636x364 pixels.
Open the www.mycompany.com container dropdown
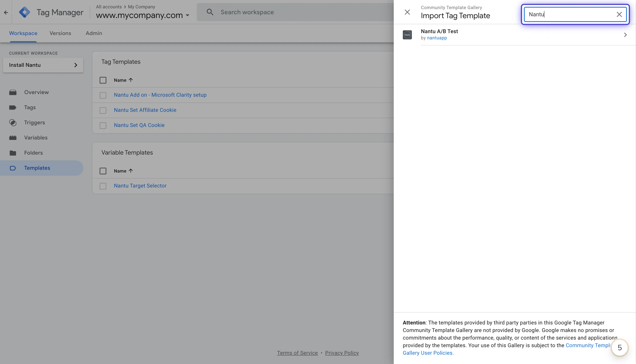click(x=142, y=15)
